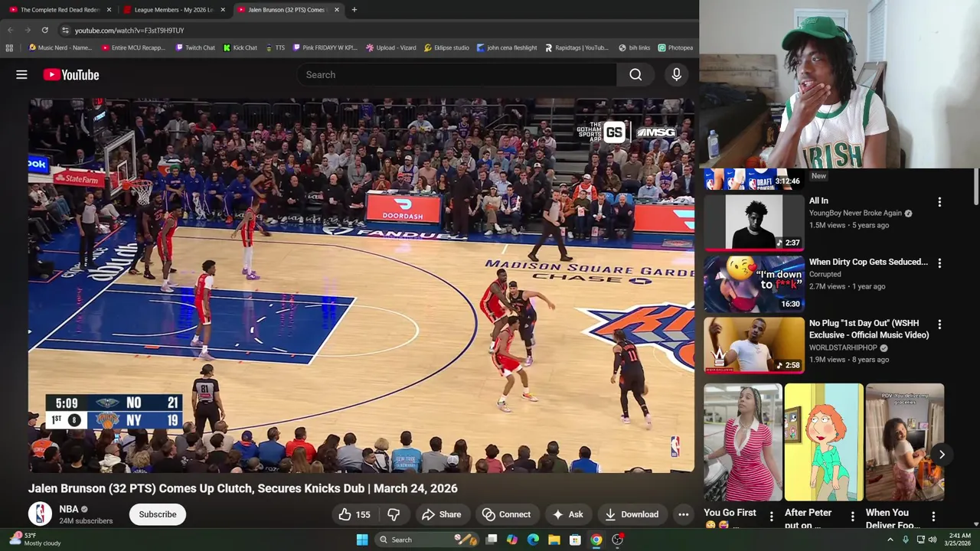980x551 pixels.
Task: Play No Plug 1st Day Out thumbnail
Action: (754, 344)
